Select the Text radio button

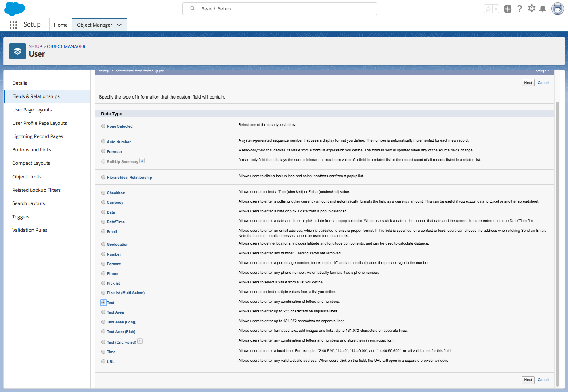pos(103,302)
